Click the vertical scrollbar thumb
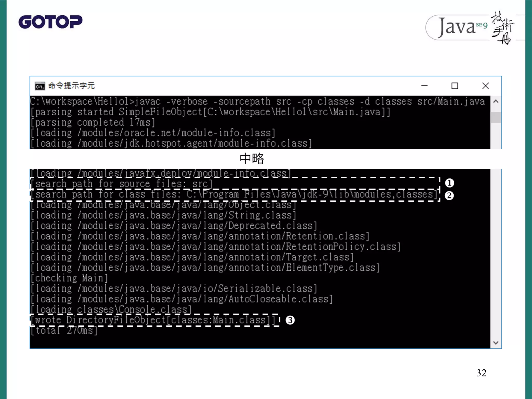 click(496, 117)
